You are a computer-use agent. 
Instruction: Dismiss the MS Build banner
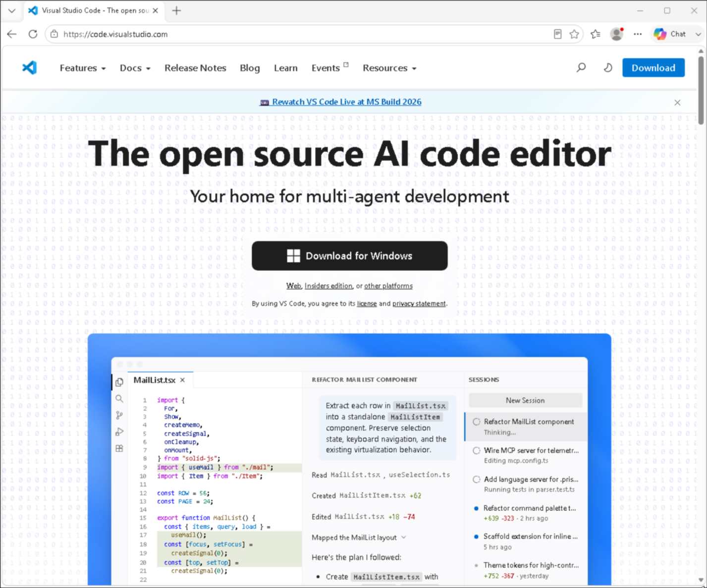click(677, 103)
